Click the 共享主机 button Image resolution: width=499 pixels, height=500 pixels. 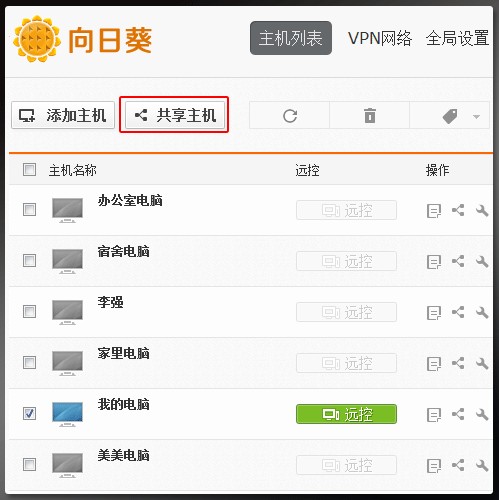(x=175, y=115)
